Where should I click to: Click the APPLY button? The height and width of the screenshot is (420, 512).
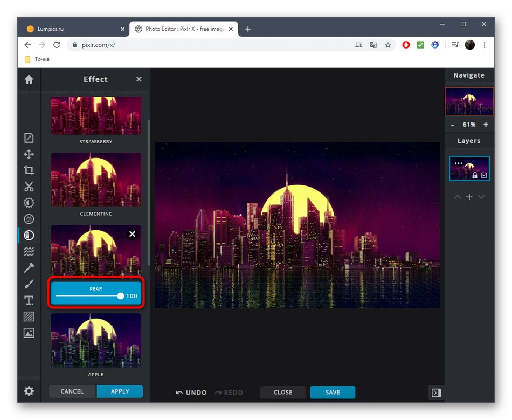pos(120,391)
